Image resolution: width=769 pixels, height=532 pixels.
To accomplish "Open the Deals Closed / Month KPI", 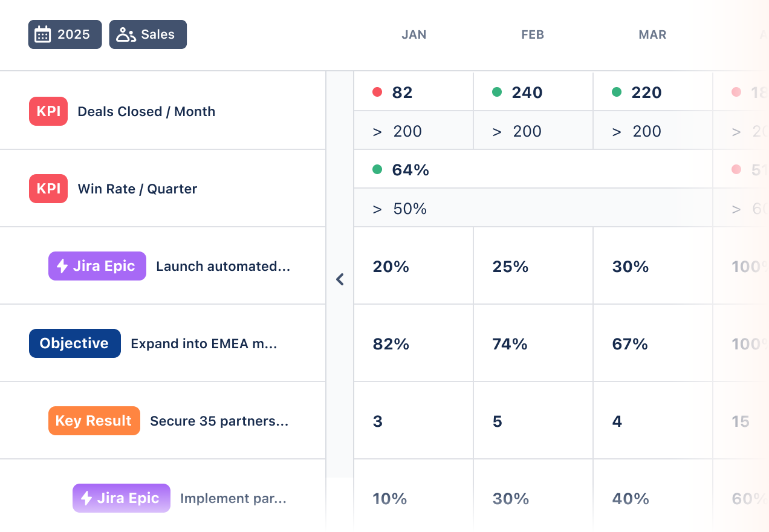I will (146, 111).
